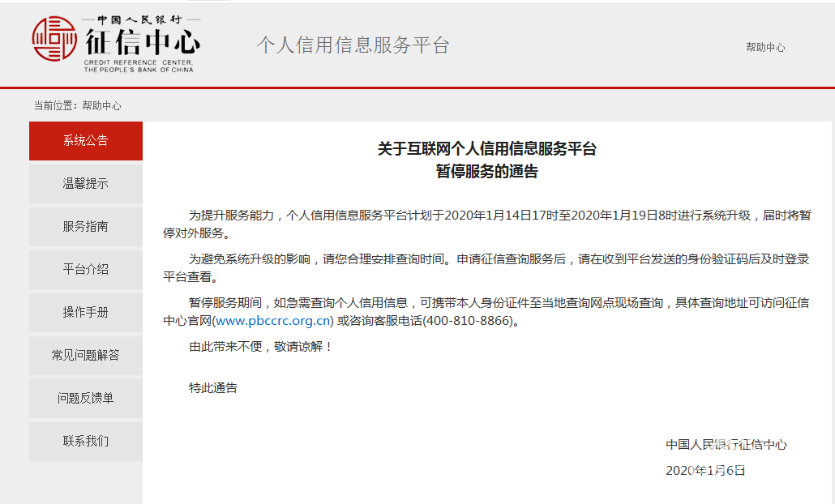Click paragraph starting 为避免系统升级的影响
This screenshot has width=835, height=504.
click(x=486, y=267)
